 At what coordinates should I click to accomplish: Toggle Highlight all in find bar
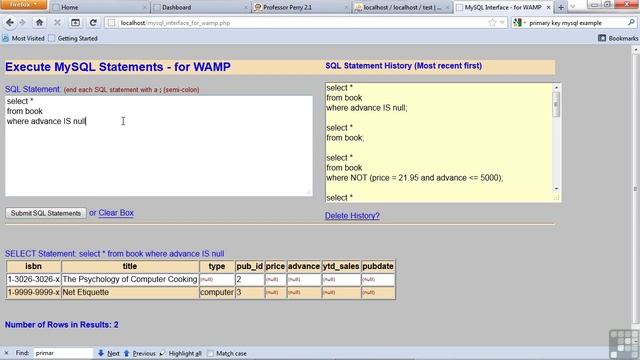(x=180, y=353)
